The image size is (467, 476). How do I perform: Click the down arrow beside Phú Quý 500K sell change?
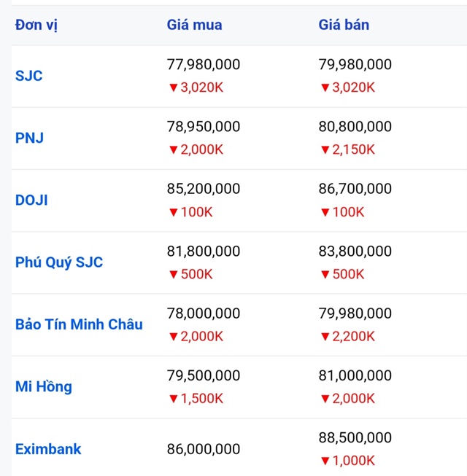pyautogui.click(x=325, y=274)
